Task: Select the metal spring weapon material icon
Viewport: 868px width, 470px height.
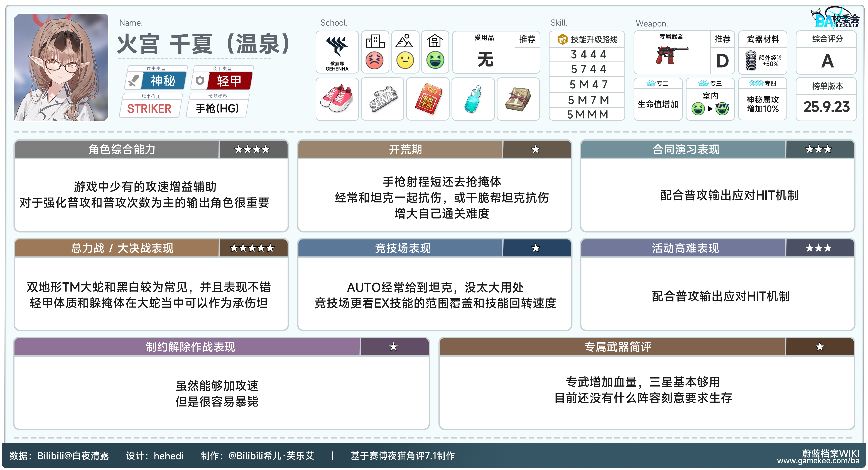Action: click(751, 60)
